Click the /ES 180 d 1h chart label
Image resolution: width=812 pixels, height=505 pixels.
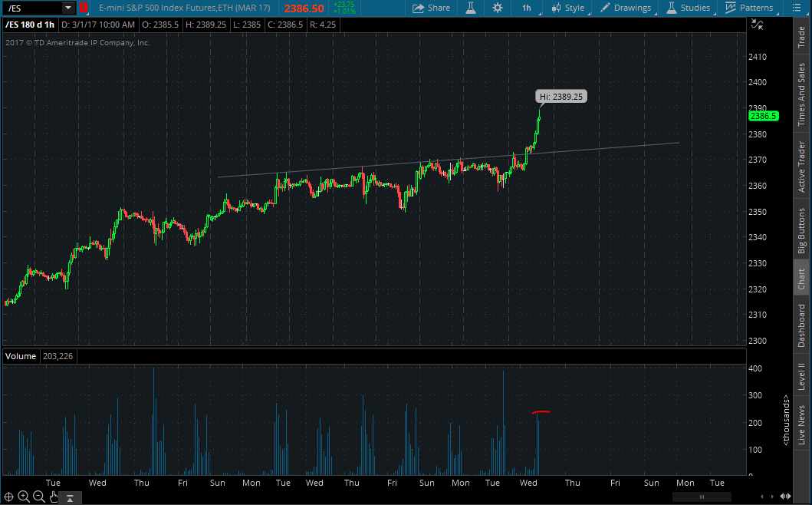(30, 25)
